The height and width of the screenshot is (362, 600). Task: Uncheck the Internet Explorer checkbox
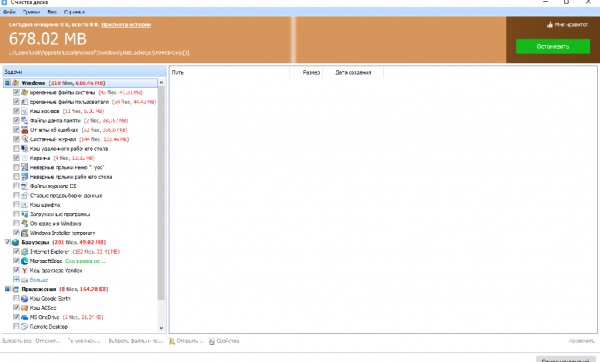tap(16, 252)
